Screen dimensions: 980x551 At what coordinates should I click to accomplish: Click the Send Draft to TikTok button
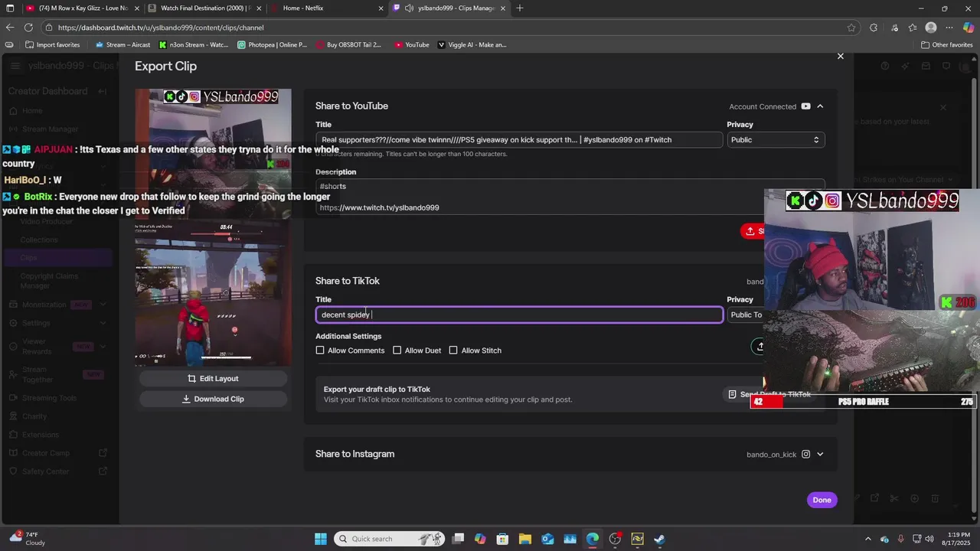[769, 394]
